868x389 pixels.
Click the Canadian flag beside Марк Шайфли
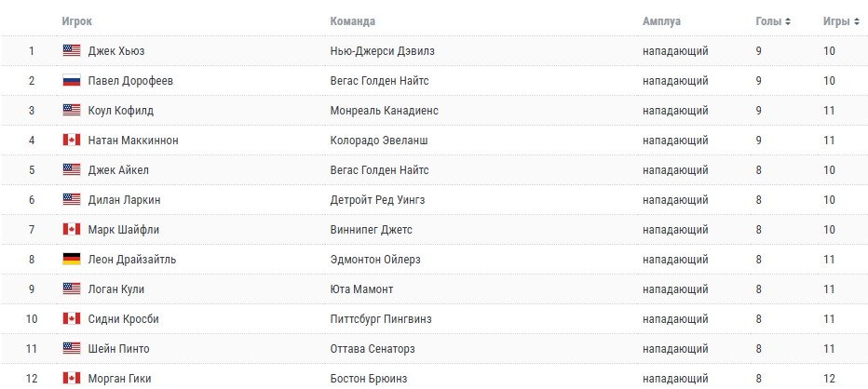(x=72, y=229)
